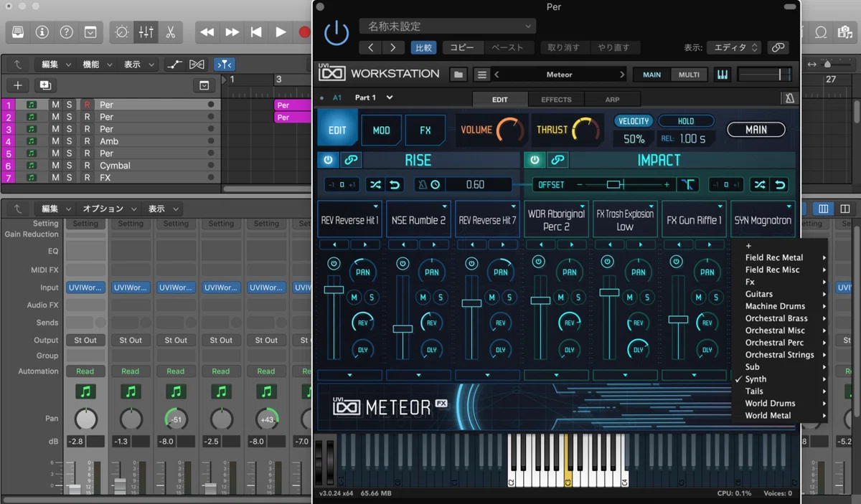The width and height of the screenshot is (861, 504).
Task: Toggle the UVI keyboard piano icon
Action: point(722,75)
